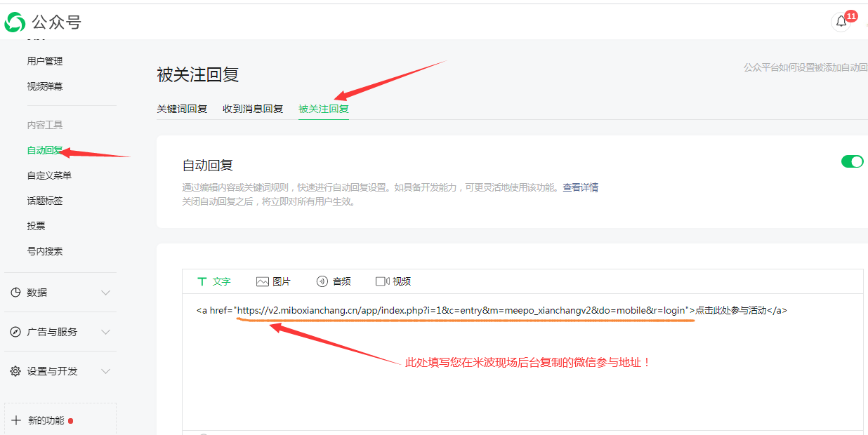Click the 数据 pie chart icon
Screen dimensions: 868x435
click(15, 293)
